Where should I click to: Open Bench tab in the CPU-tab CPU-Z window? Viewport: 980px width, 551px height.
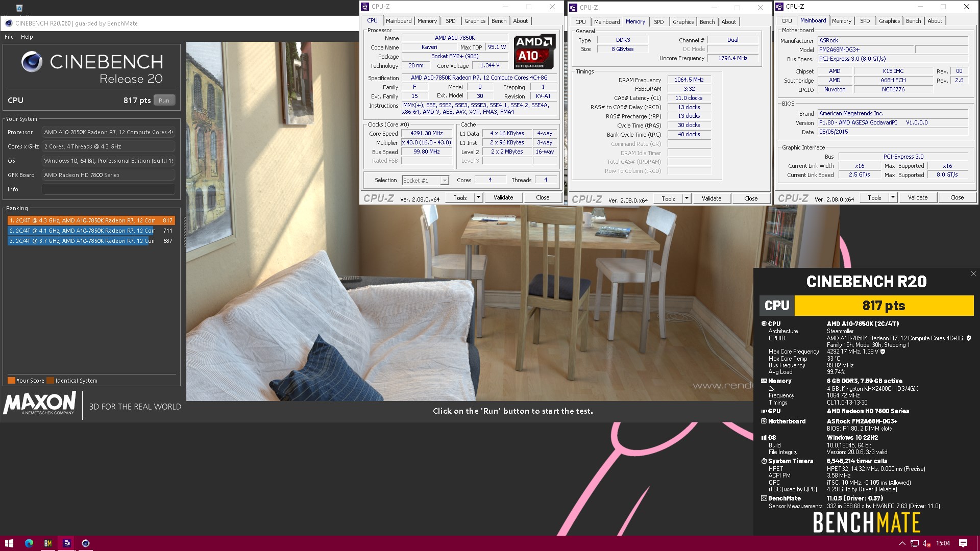point(499,21)
